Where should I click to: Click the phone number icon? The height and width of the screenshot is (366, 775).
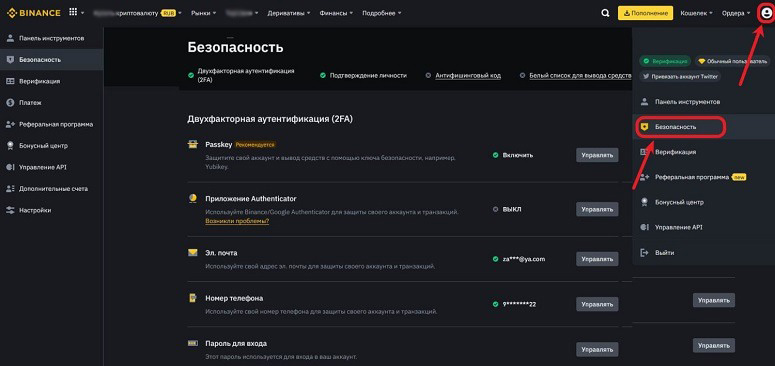tap(192, 298)
